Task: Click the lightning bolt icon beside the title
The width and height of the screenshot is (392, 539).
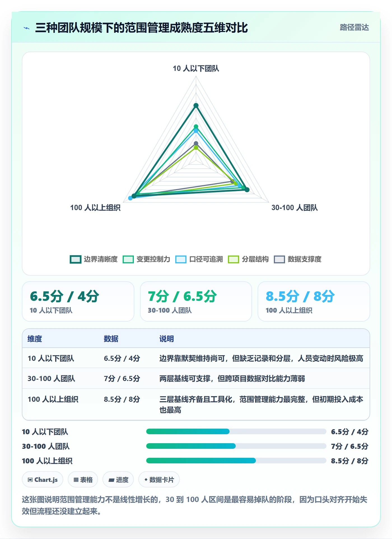Action: pos(27,28)
